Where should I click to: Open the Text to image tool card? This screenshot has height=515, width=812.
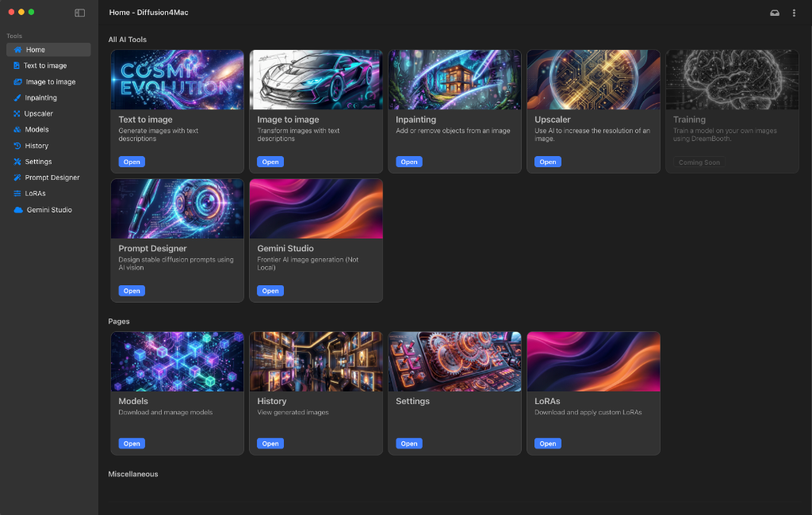(132, 162)
